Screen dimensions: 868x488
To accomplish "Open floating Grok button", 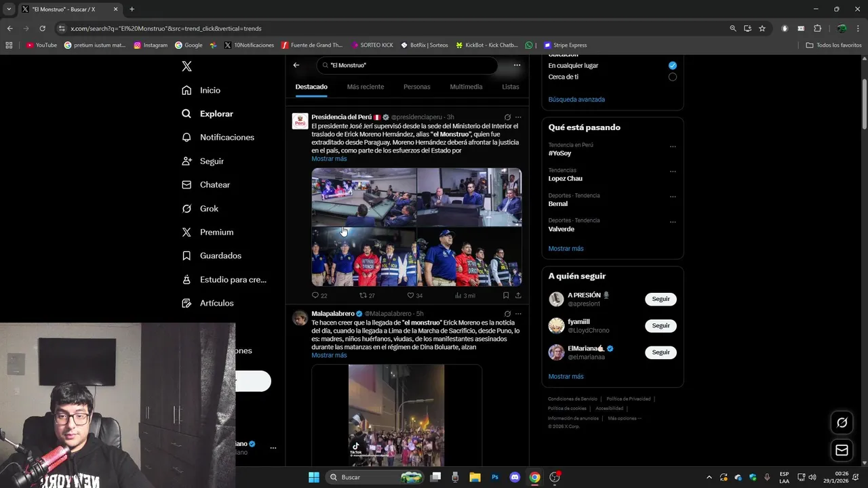I will tap(842, 422).
